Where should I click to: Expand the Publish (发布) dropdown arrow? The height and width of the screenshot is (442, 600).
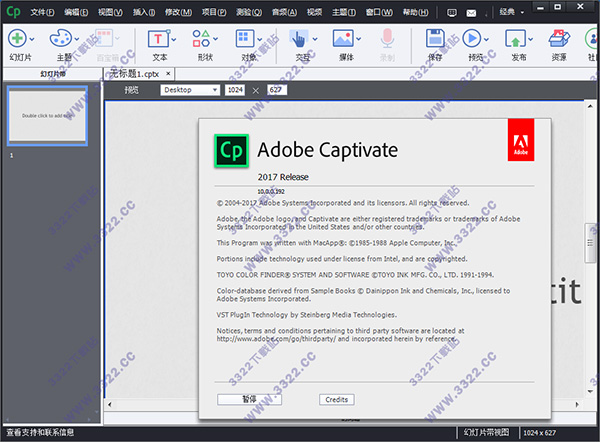click(530, 39)
